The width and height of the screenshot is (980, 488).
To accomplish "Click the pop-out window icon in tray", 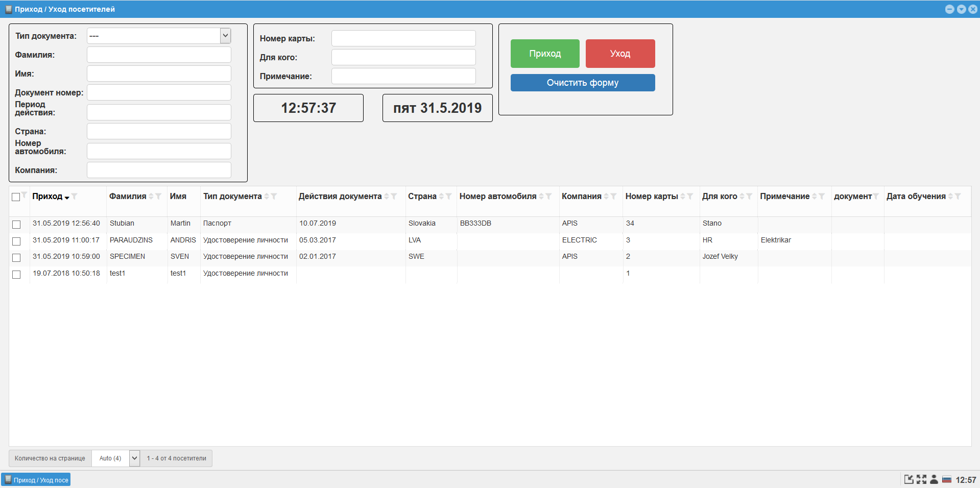I will [x=909, y=479].
